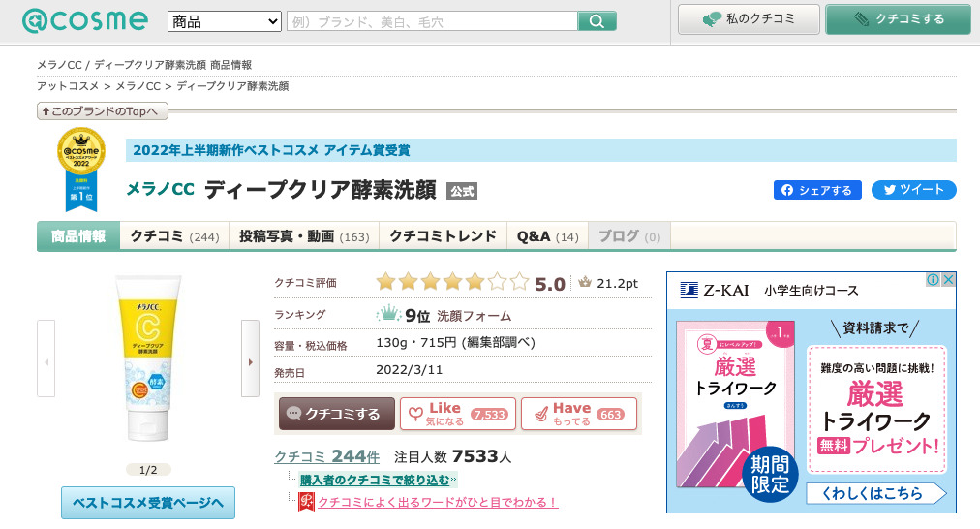Open クチコミによく出るワード link

click(438, 502)
